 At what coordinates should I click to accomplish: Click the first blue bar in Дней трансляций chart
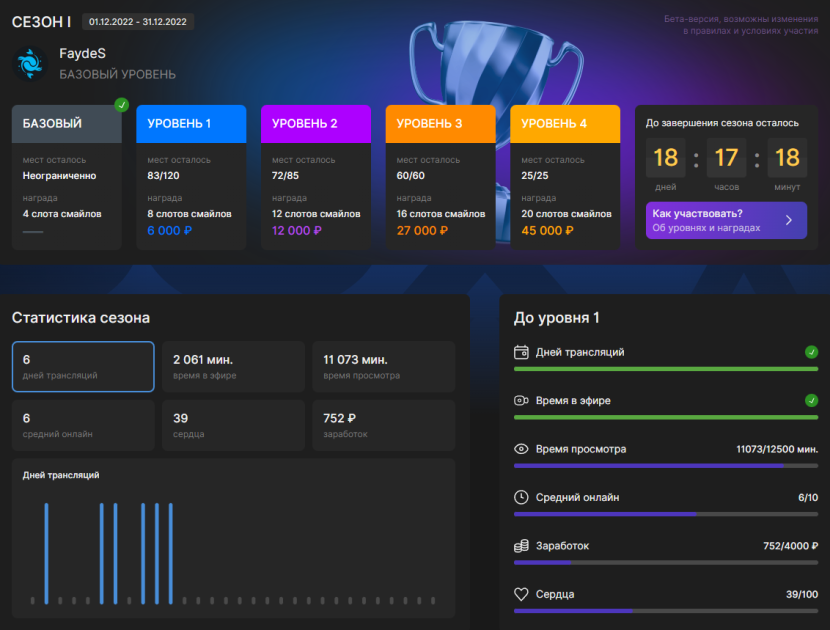click(x=47, y=553)
